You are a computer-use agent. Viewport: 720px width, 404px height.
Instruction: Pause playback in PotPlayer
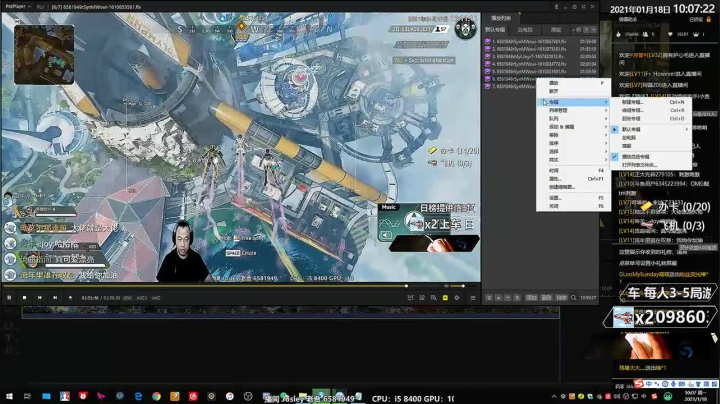9,298
